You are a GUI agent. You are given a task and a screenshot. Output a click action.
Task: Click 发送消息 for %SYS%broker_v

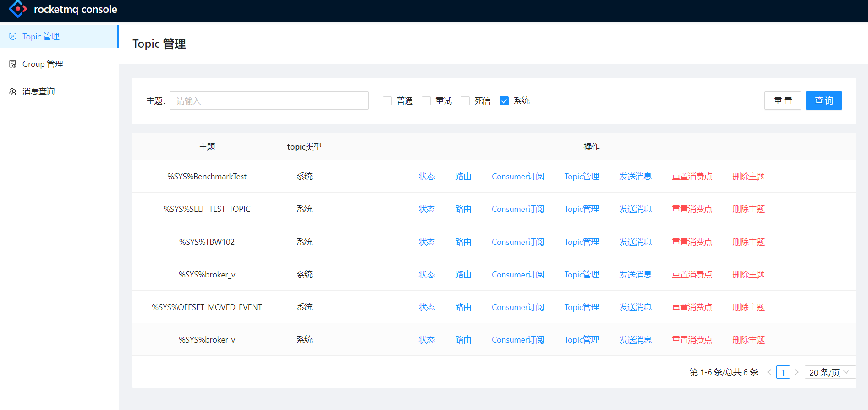[x=636, y=275]
